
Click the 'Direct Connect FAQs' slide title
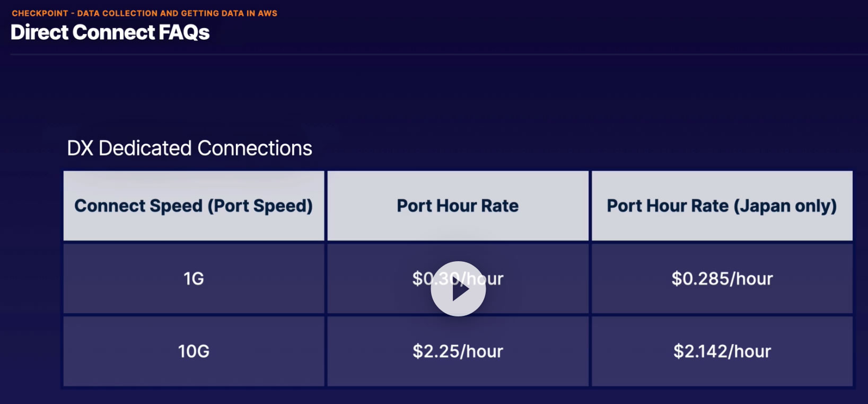coord(110,32)
